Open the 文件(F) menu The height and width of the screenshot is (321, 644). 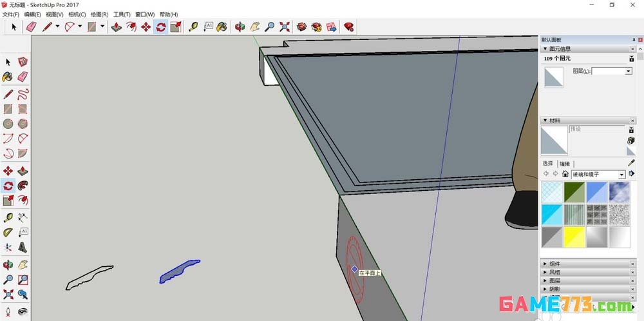[x=11, y=14]
